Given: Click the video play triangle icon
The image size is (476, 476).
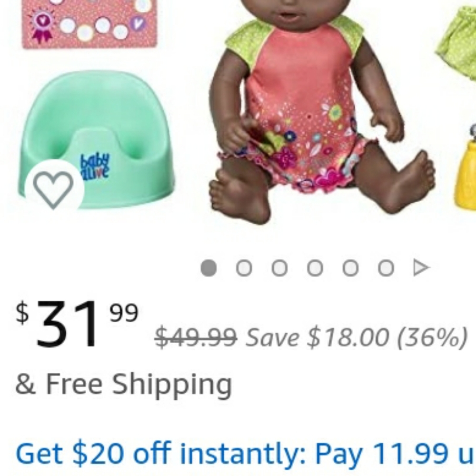Looking at the screenshot, I should point(422,268).
